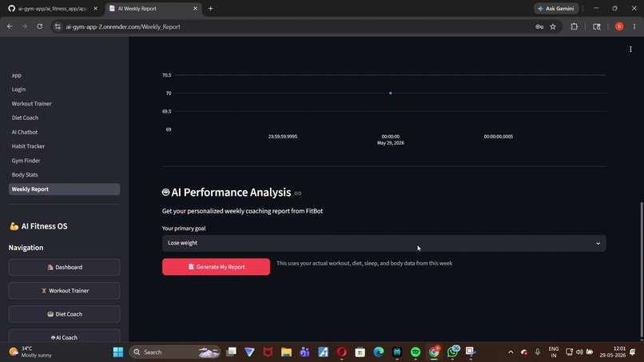
Task: Open the primary goal dropdown showing Lose weight
Action: (384, 243)
